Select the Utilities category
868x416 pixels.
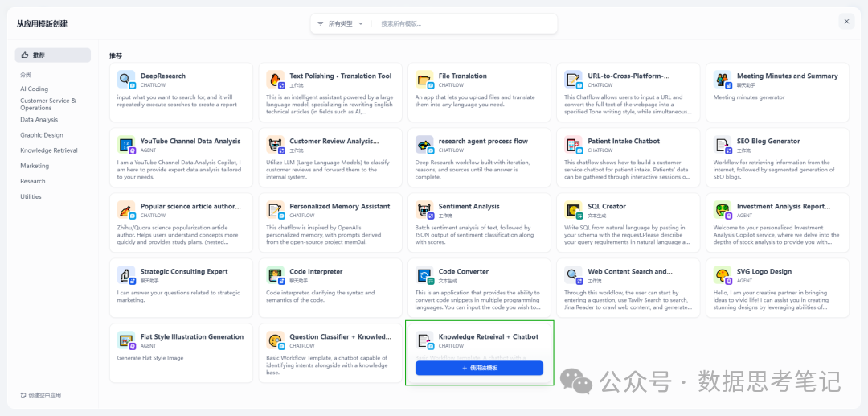[31, 196]
